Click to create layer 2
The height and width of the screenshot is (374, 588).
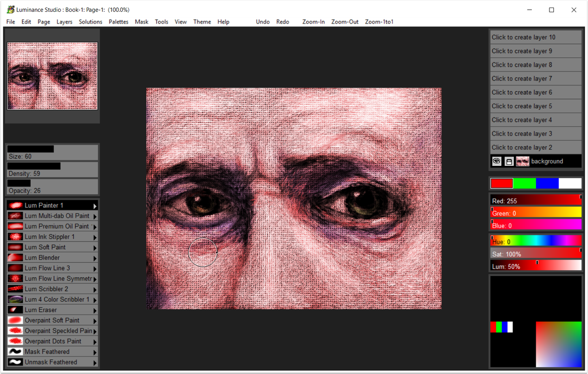pyautogui.click(x=535, y=147)
